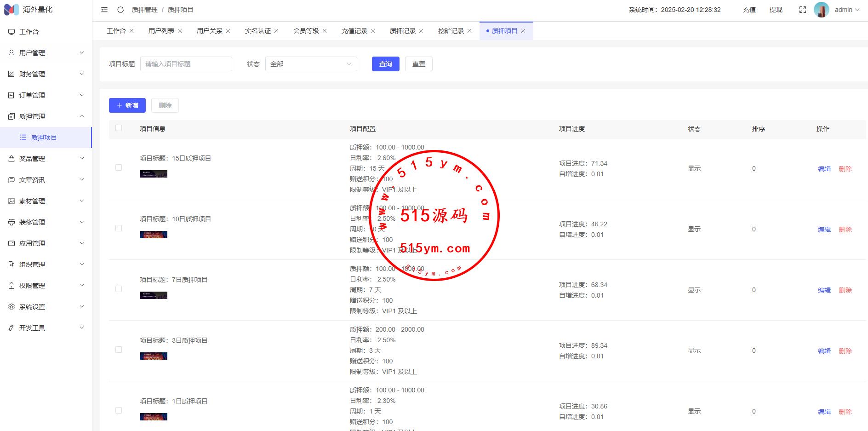Tick the checkbox for 7日质押项目
The image size is (868, 431).
tap(119, 289)
